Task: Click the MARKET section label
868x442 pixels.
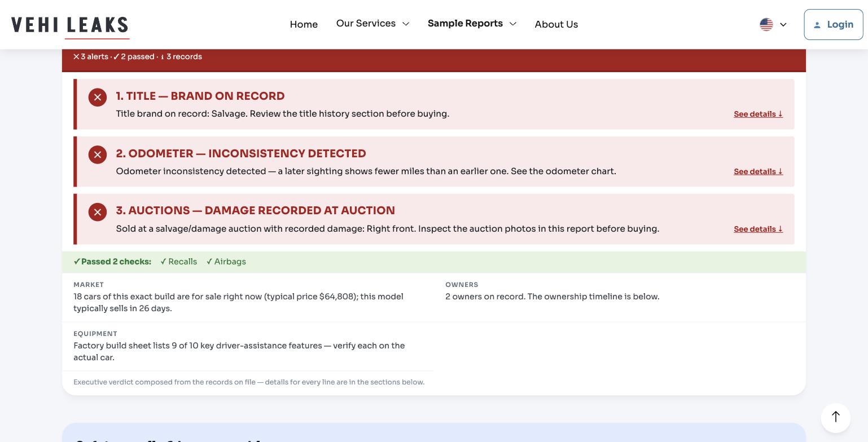Action: coord(89,285)
